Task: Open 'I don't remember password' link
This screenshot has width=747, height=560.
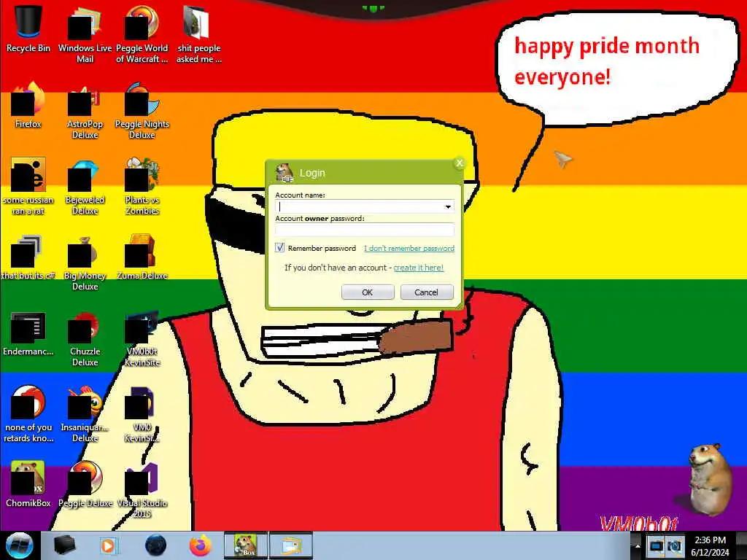Action: click(409, 248)
